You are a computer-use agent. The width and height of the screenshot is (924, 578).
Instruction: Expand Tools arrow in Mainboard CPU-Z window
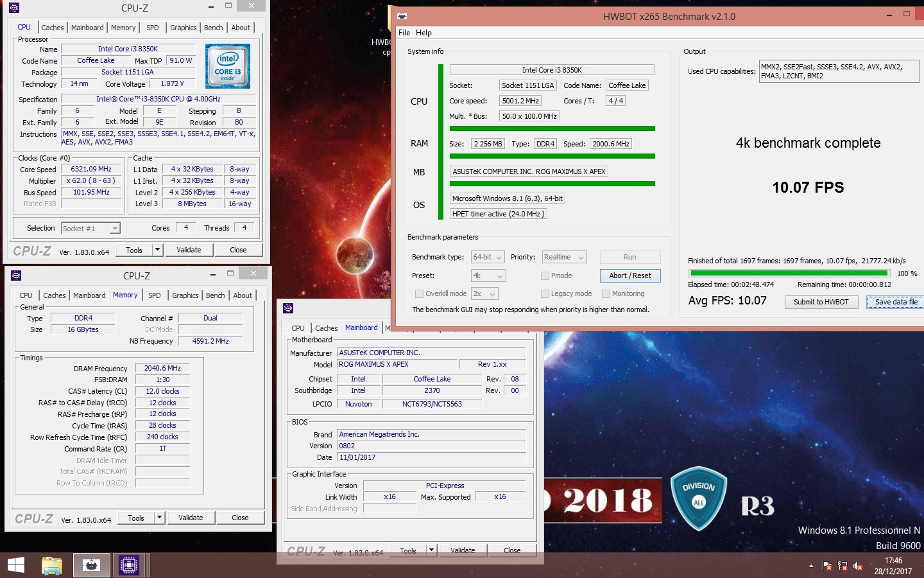coord(432,550)
